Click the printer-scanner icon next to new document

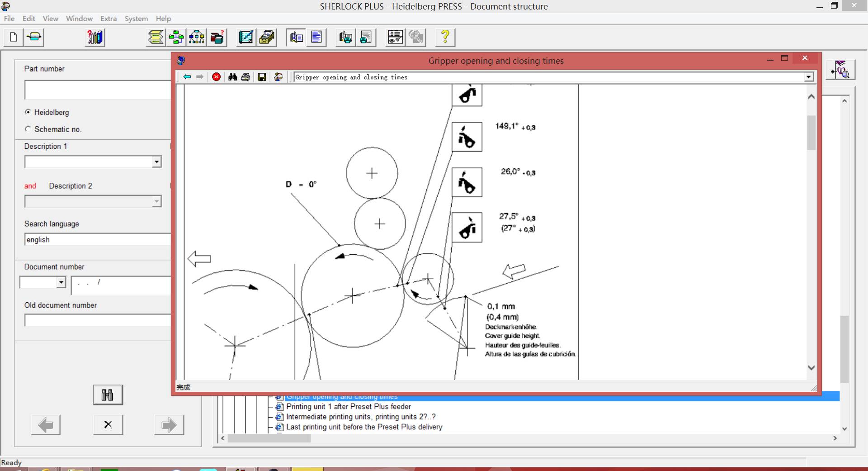tap(34, 37)
